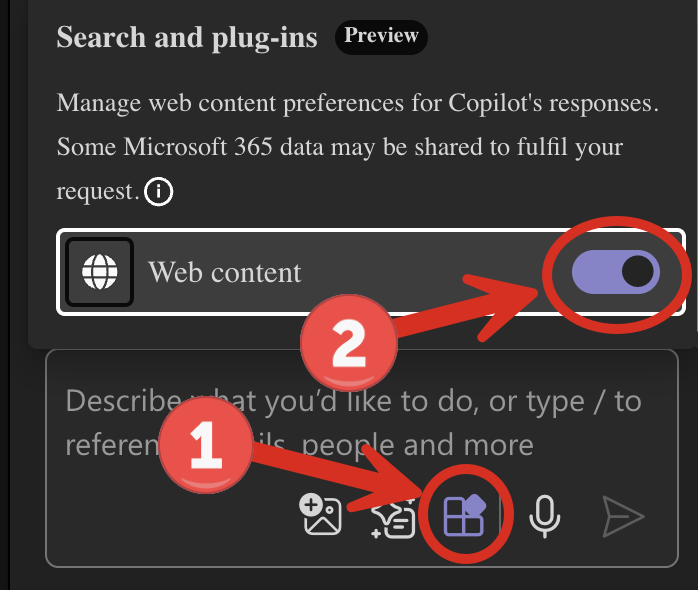Click the divider line left of the microphone
The image size is (698, 590).
[x=502, y=517]
